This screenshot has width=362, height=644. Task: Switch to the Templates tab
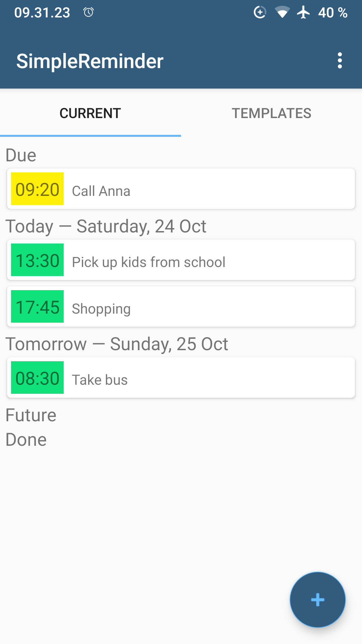(x=271, y=113)
